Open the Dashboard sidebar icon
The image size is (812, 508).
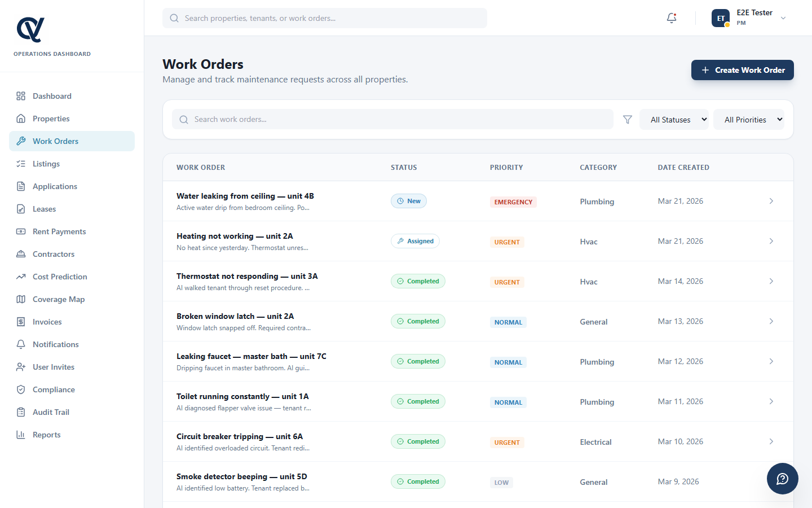tap(20, 95)
